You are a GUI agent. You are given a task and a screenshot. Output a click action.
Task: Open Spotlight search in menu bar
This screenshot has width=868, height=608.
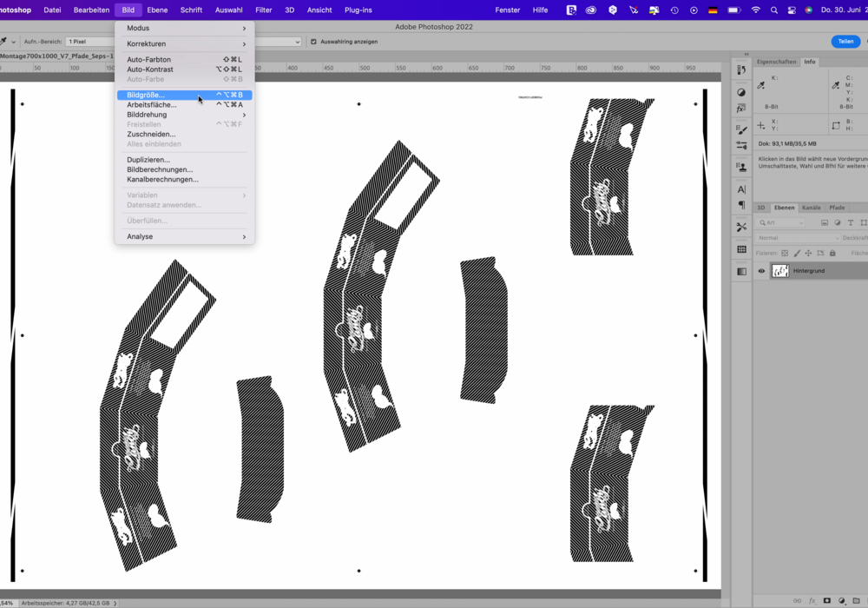click(x=774, y=10)
